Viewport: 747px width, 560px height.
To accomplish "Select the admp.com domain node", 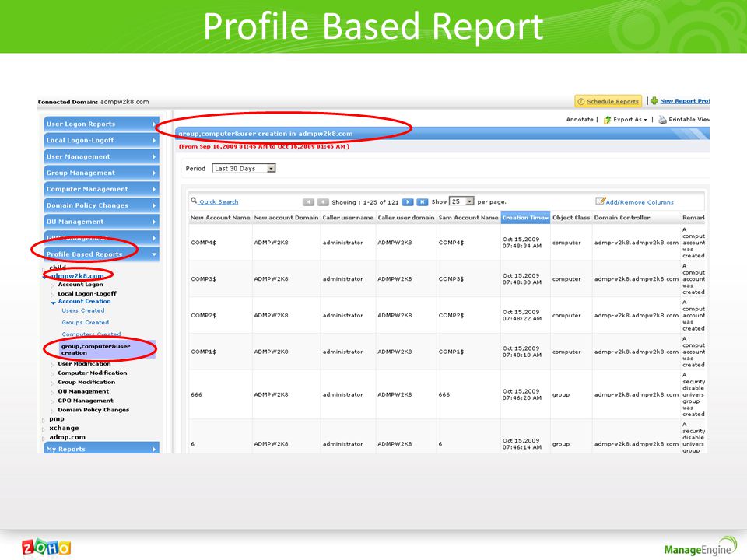I will click(68, 437).
